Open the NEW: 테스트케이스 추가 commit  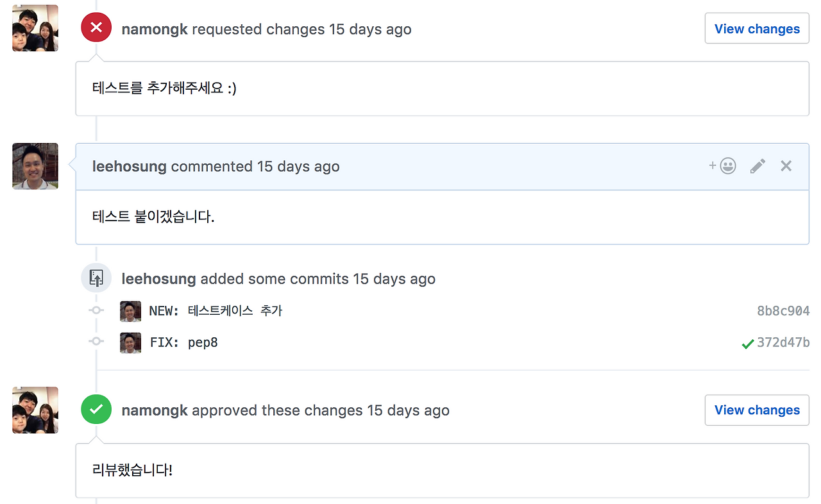(216, 311)
